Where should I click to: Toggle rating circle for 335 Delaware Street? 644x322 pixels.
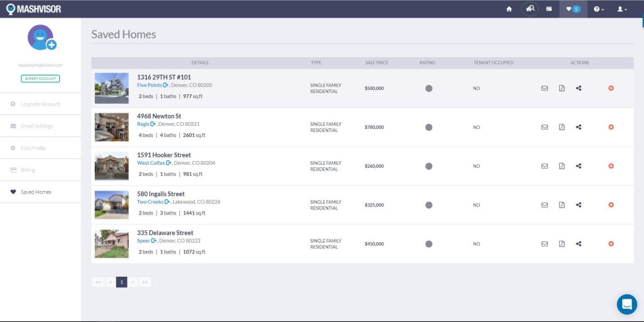tap(429, 244)
